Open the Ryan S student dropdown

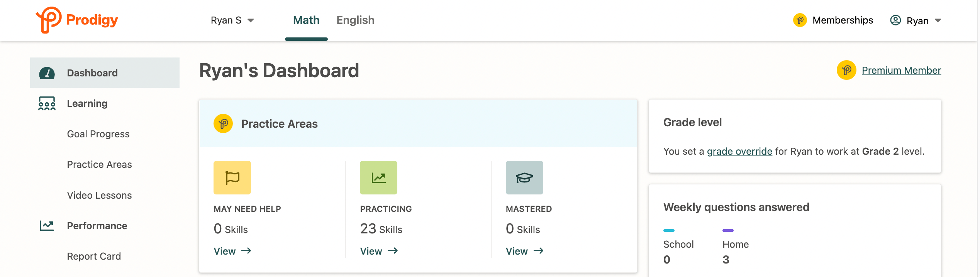tap(232, 20)
